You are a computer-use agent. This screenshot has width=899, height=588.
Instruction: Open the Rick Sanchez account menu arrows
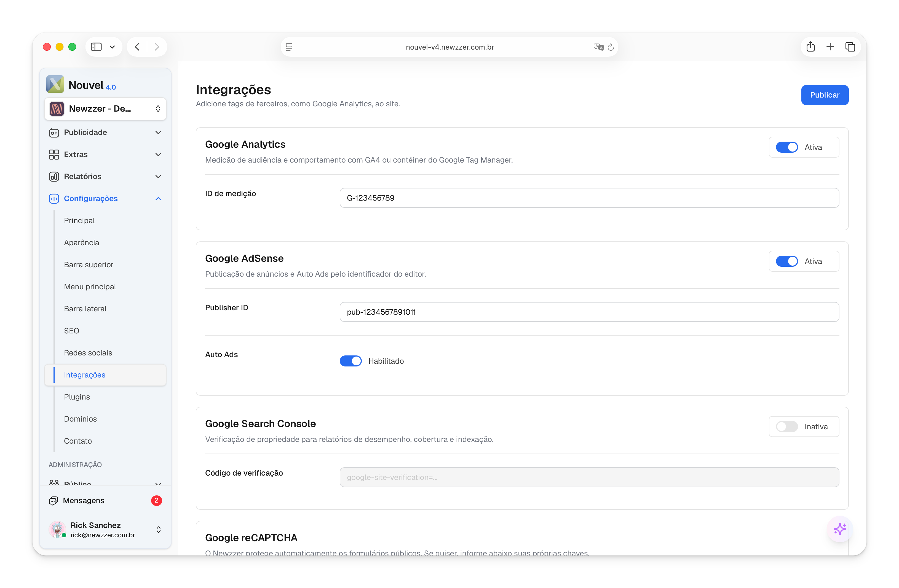point(159,530)
